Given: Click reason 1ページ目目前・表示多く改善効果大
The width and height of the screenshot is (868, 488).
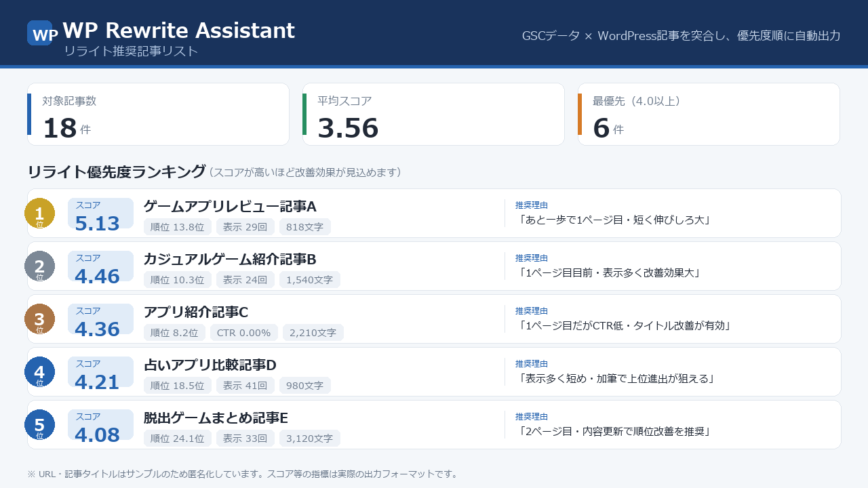Looking at the screenshot, I should (610, 273).
